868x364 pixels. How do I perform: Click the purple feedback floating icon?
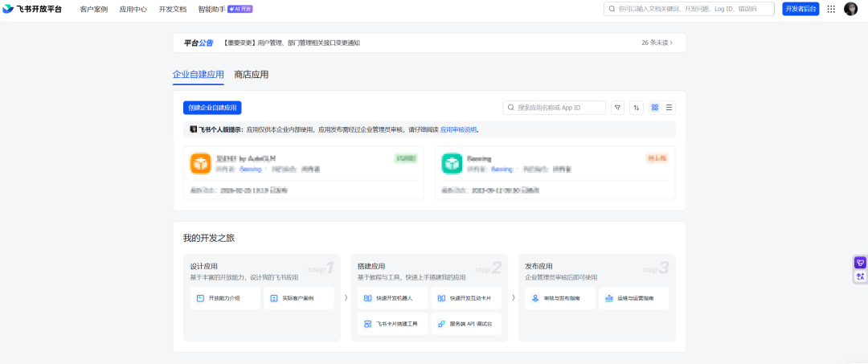860,262
